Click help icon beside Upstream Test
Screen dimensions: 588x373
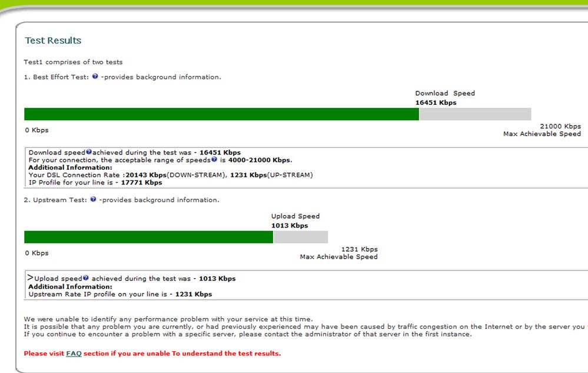(x=94, y=199)
